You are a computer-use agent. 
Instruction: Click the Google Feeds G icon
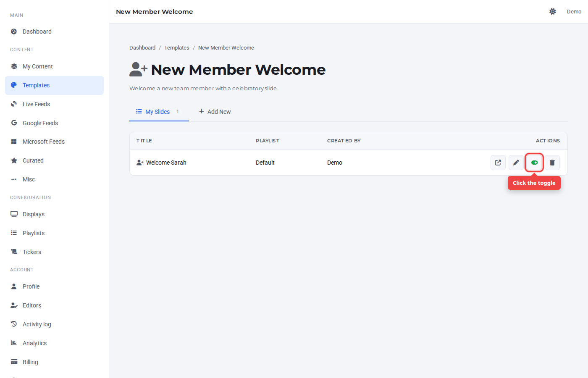click(14, 123)
